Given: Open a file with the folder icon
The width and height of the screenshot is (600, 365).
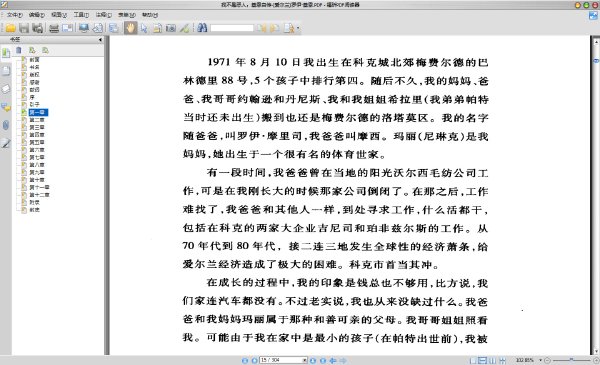Looking at the screenshot, I should pos(10,28).
